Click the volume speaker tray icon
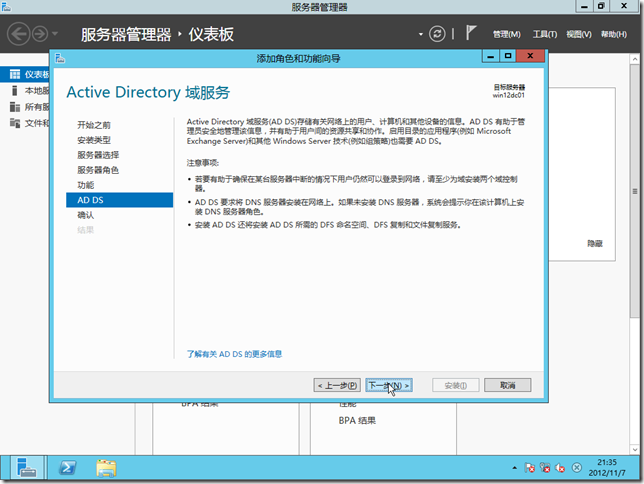The height and width of the screenshot is (484, 644). point(560,468)
